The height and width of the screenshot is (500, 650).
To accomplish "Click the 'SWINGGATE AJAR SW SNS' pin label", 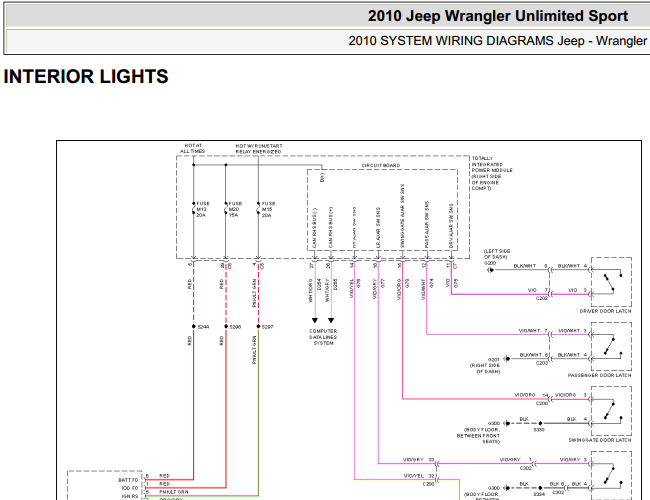I will click(402, 216).
